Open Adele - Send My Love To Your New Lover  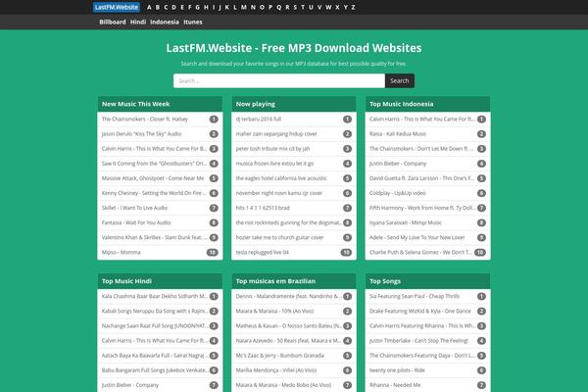tap(417, 237)
